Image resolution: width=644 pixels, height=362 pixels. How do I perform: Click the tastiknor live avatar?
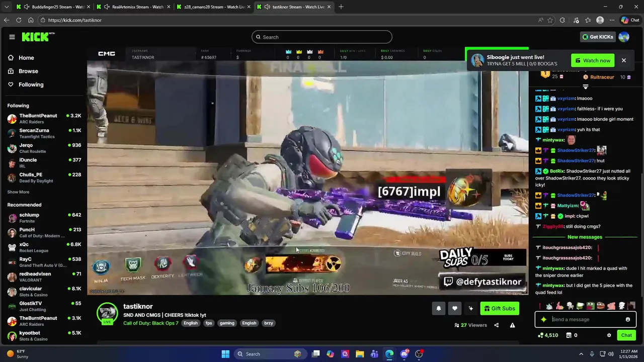tap(107, 314)
